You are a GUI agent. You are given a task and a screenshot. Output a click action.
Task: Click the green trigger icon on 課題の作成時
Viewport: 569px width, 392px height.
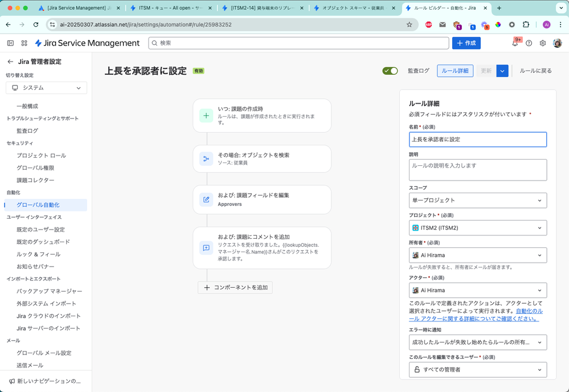[206, 115]
